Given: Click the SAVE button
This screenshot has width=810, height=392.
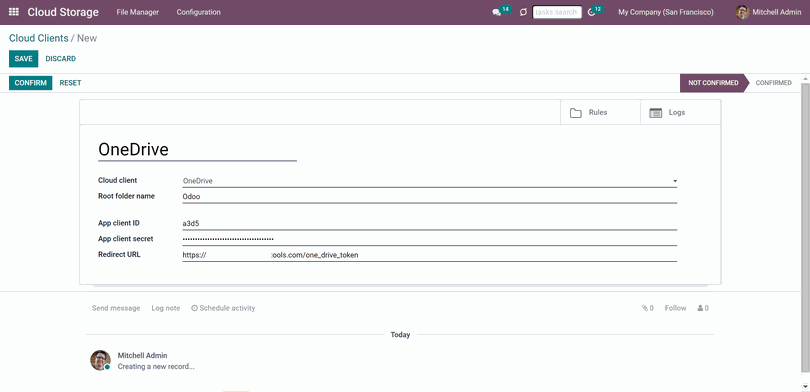Looking at the screenshot, I should pyautogui.click(x=23, y=59).
